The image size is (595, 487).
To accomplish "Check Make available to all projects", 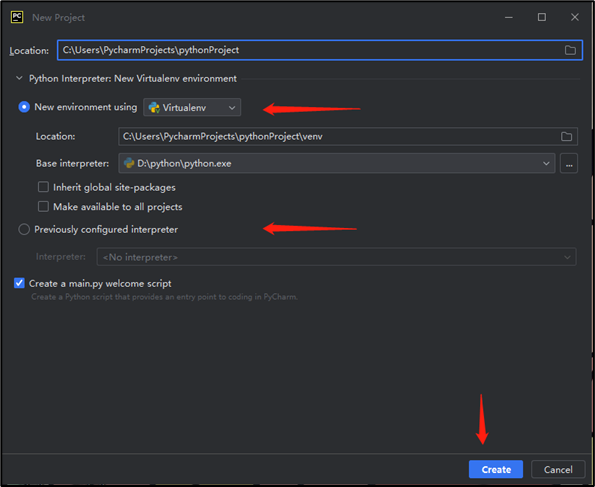I will [43, 206].
